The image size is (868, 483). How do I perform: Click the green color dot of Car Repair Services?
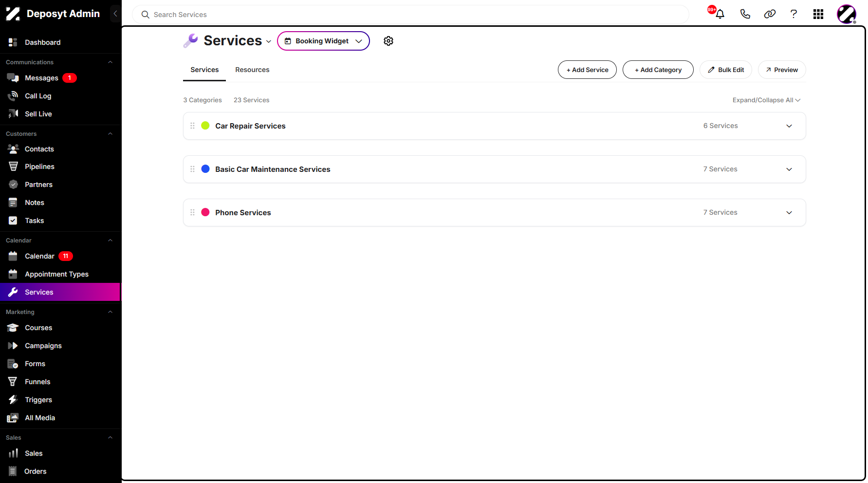[205, 126]
